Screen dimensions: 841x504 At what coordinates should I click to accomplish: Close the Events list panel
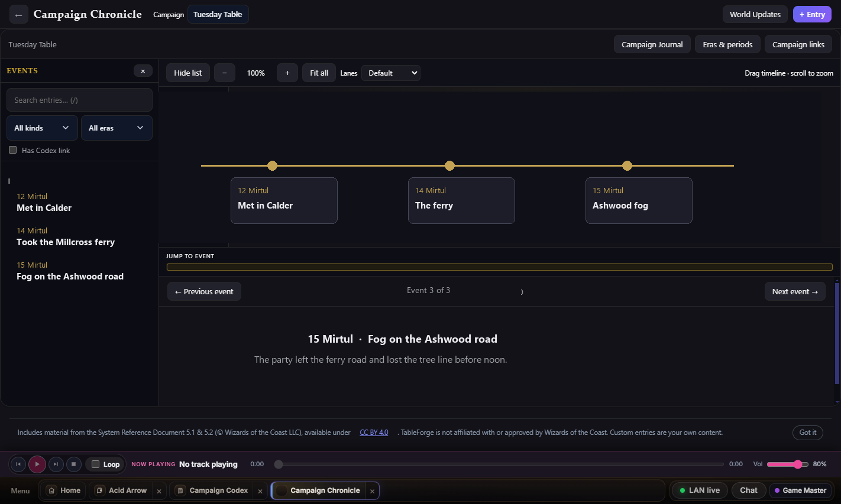(x=143, y=71)
